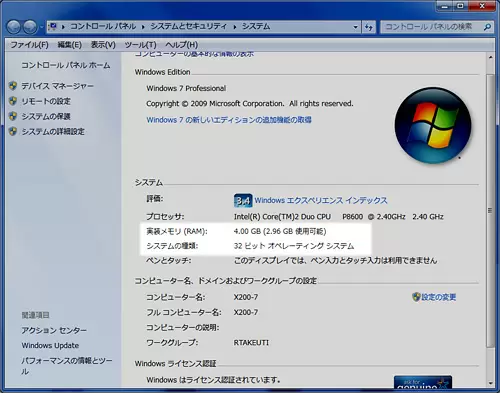Click the vertical scrollbar thumb
500x393 pixels.
[490, 210]
